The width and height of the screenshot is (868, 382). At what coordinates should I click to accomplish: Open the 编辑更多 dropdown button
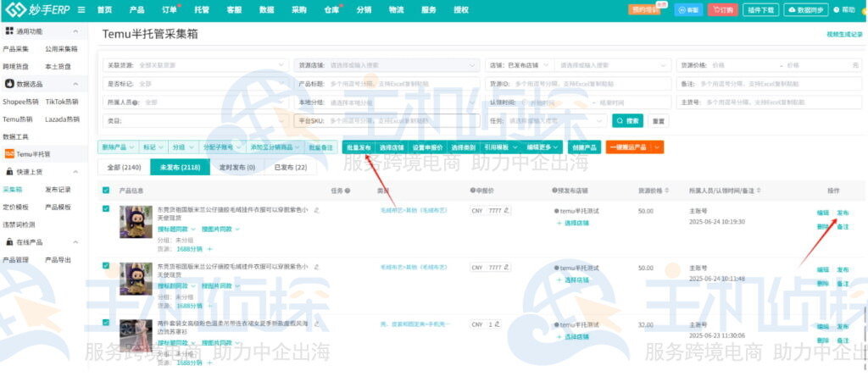542,147
